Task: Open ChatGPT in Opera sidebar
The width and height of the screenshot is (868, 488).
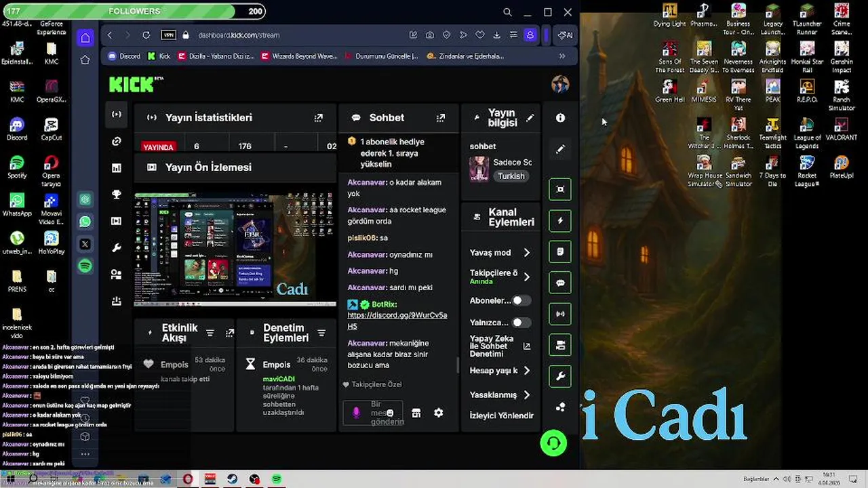Action: (x=85, y=199)
